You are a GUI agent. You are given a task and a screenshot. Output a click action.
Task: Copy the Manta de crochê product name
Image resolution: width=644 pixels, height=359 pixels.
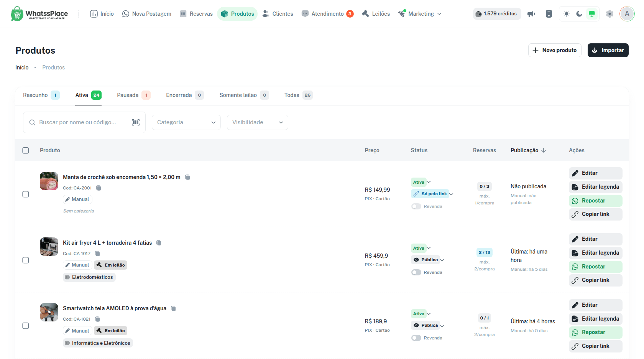tap(187, 177)
